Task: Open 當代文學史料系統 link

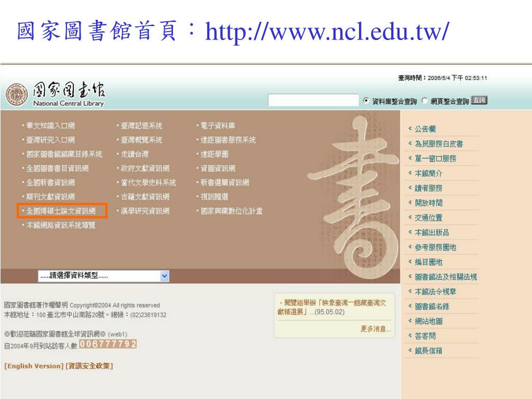Action: (148, 182)
